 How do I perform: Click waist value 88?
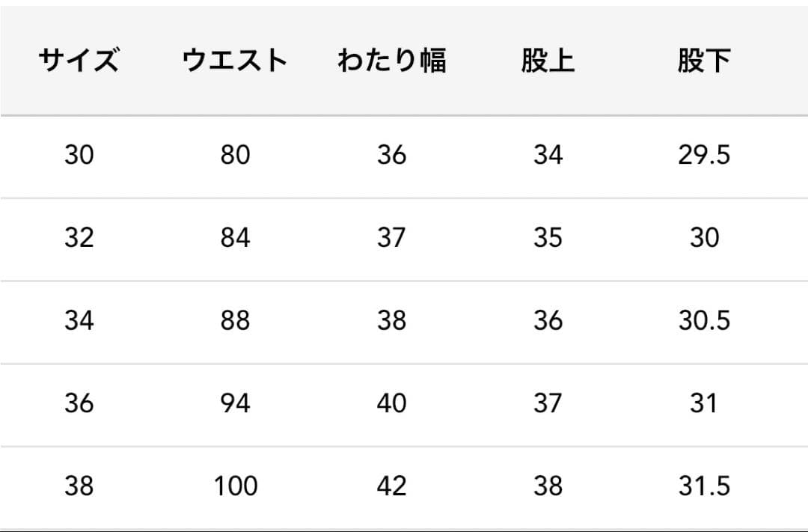pos(235,321)
